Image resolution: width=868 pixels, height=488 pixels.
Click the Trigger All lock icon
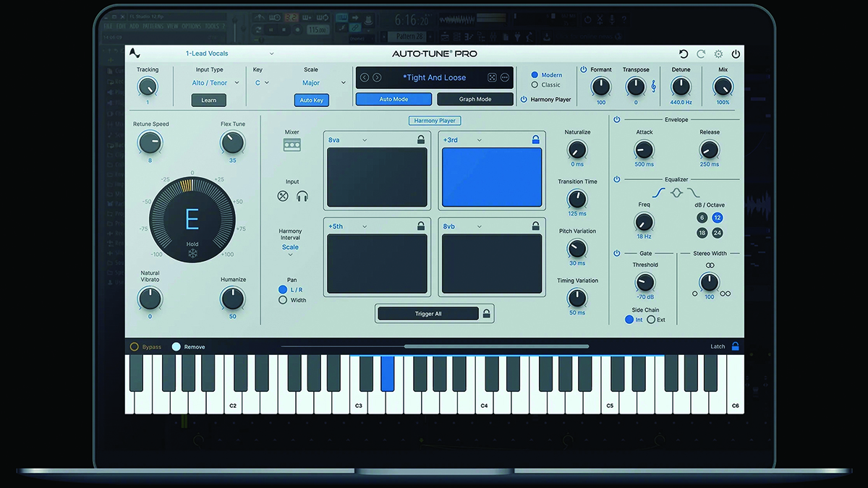487,314
